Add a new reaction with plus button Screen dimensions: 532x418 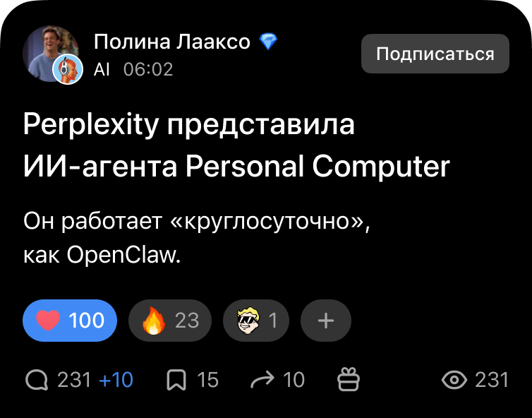click(325, 321)
